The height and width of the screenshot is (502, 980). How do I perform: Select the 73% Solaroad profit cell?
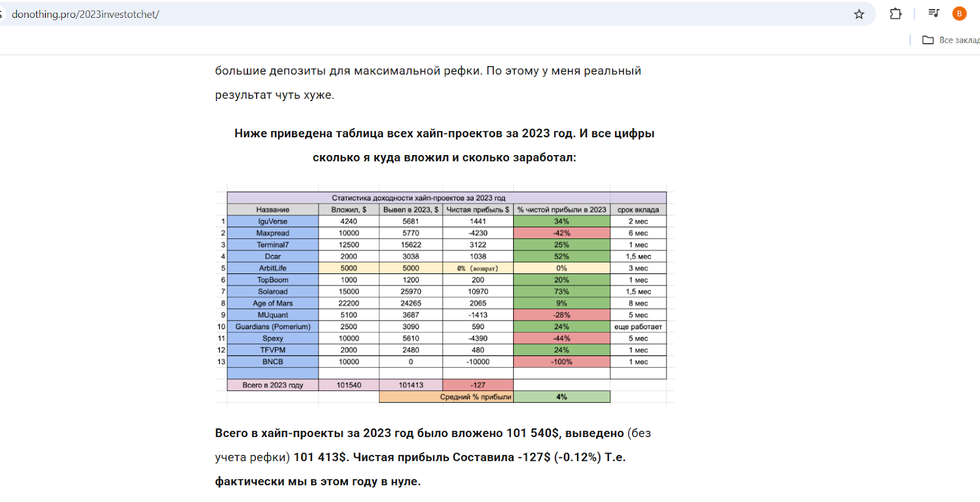562,291
